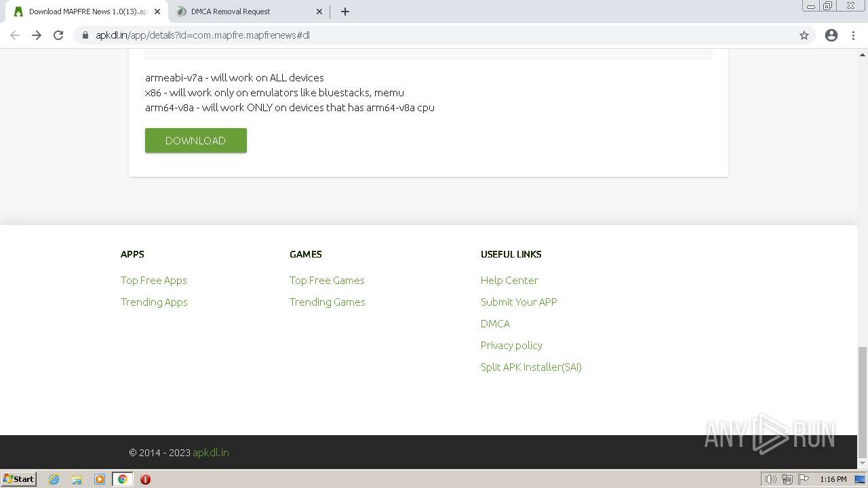
Task: Click the 'armeabi-v7a' description line
Action: pos(235,77)
